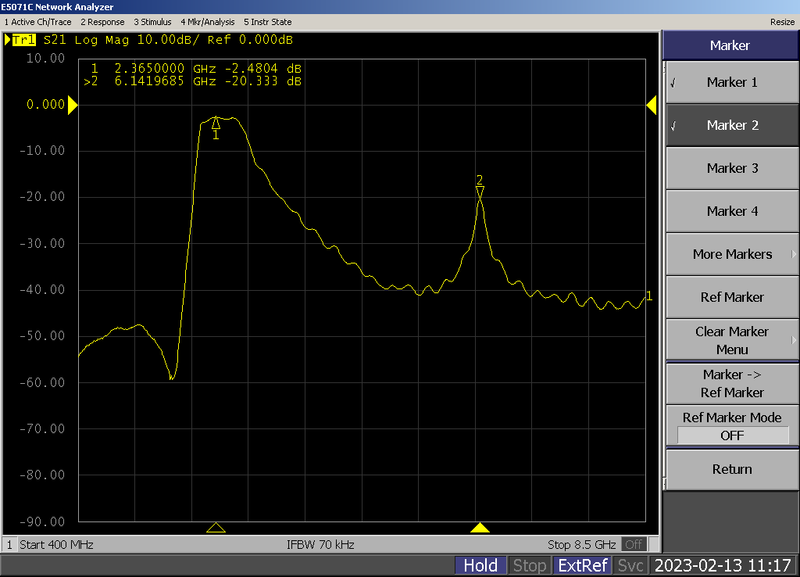The height and width of the screenshot is (577, 800).
Task: Select hollow marker 1 indicator on bottom axis
Action: pyautogui.click(x=216, y=527)
